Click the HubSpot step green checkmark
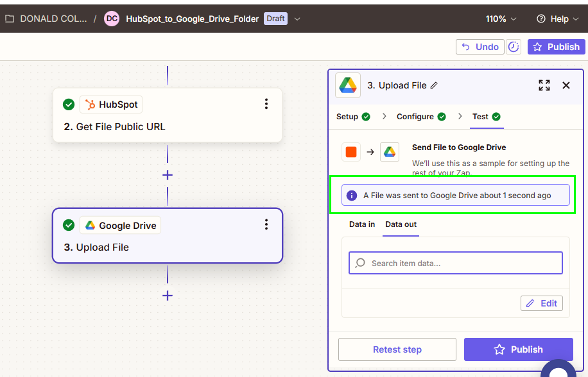Screen dimensions: 588x377 [x=69, y=105]
